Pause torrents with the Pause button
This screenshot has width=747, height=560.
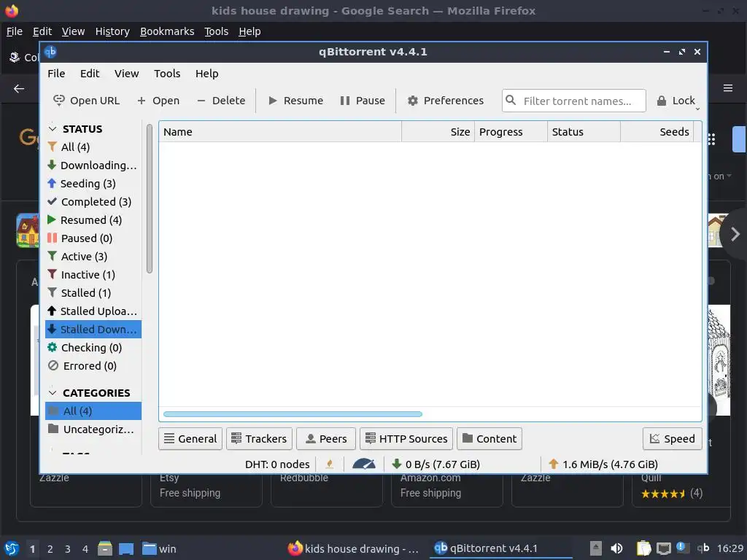(362, 101)
